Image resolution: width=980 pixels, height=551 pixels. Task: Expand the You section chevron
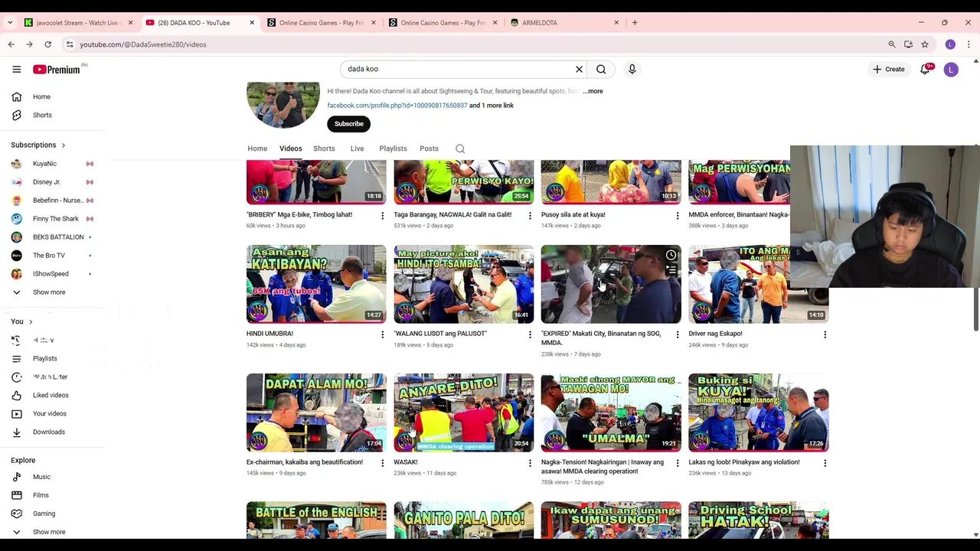point(31,322)
